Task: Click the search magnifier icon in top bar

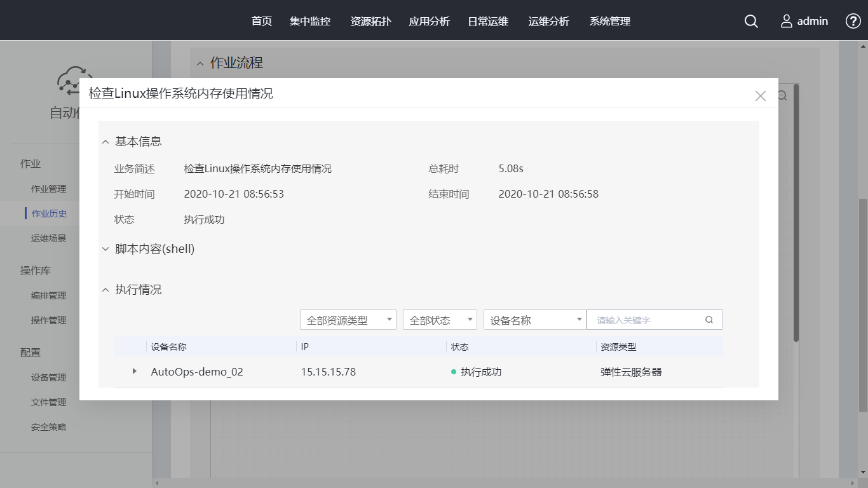Action: click(751, 22)
